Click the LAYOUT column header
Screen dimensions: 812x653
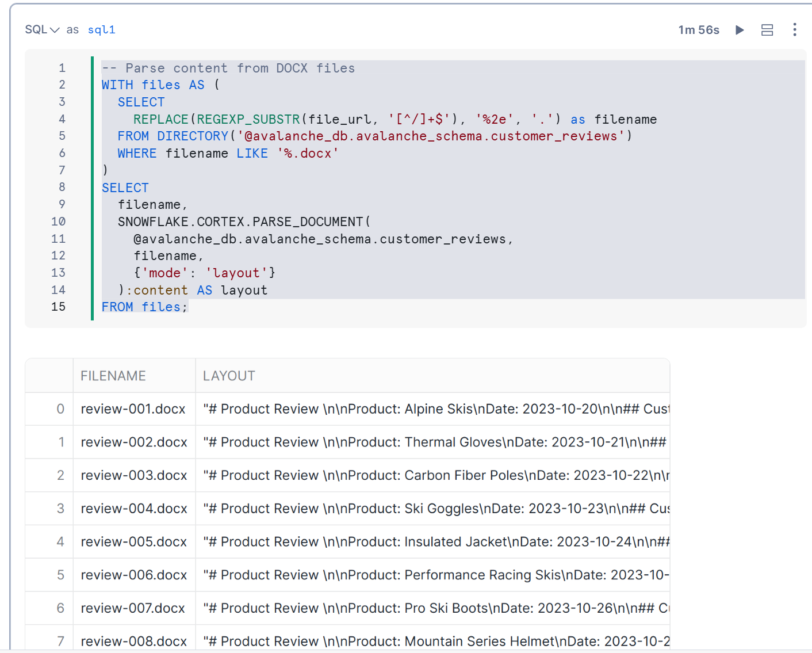coord(229,376)
